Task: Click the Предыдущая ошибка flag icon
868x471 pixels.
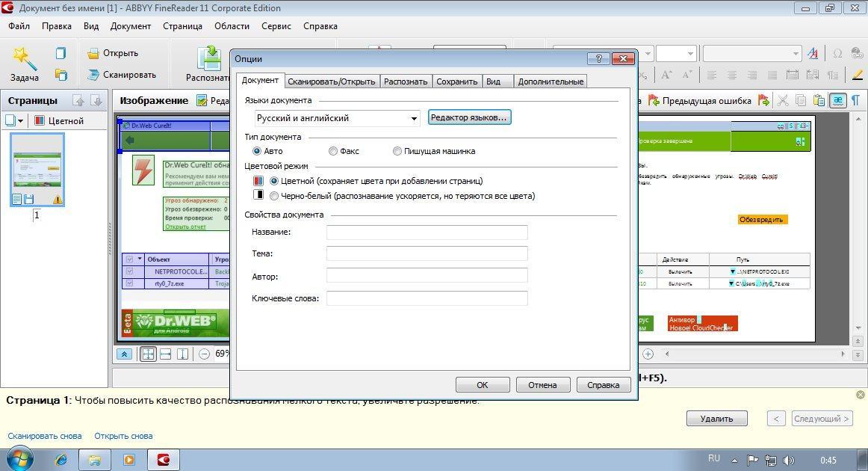Action: [654, 100]
